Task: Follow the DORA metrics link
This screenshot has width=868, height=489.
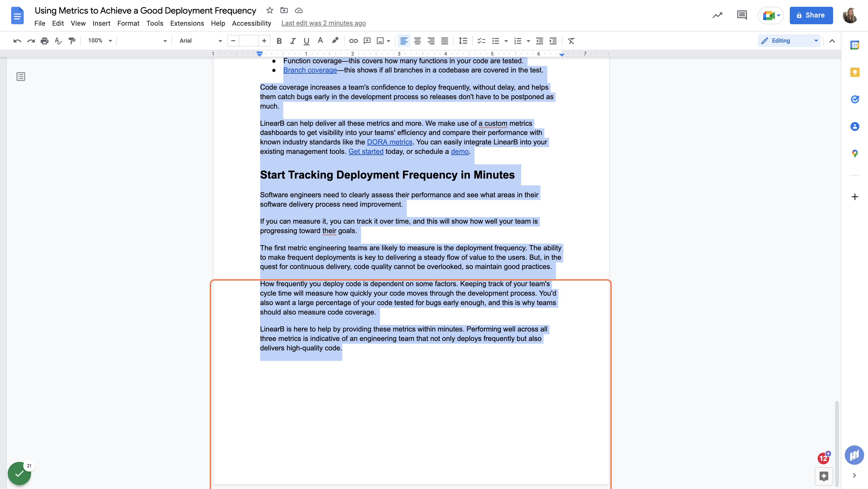Action: pos(389,142)
